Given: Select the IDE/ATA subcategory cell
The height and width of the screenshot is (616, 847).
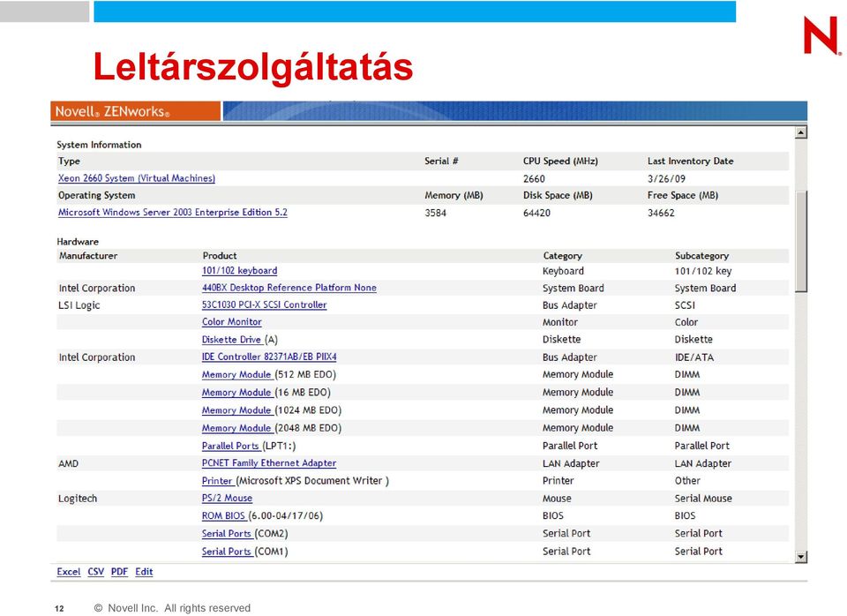Looking at the screenshot, I should coord(694,357).
